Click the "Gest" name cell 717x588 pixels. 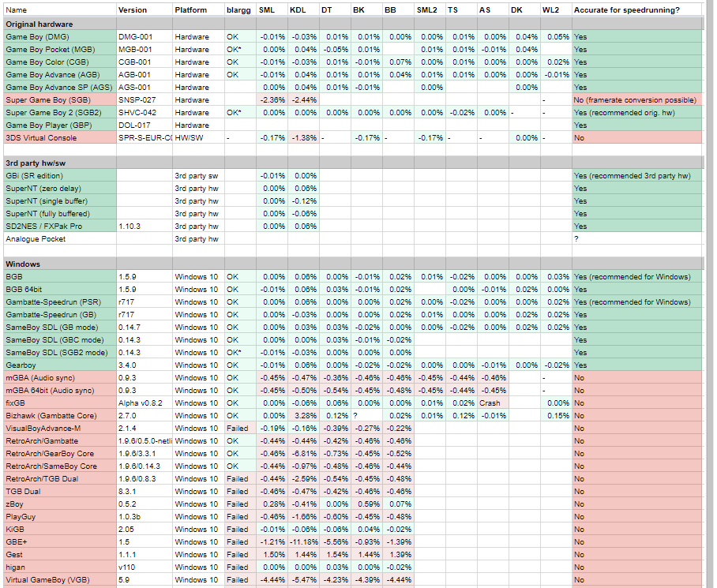(60, 555)
